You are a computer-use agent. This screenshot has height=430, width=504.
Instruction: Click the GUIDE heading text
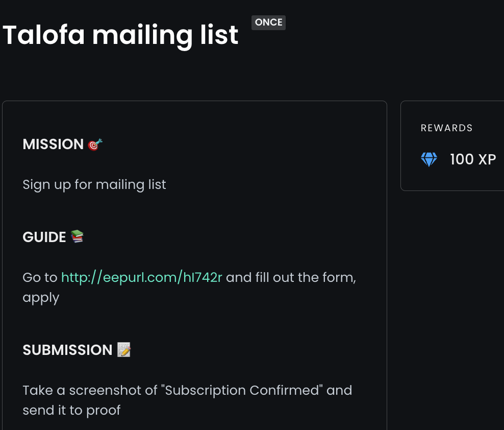(44, 237)
